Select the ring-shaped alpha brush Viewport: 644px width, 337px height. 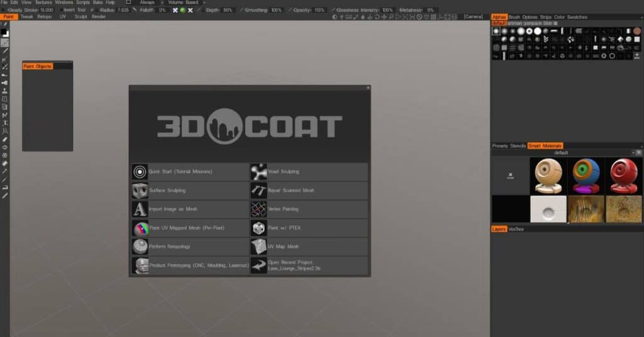[530, 31]
